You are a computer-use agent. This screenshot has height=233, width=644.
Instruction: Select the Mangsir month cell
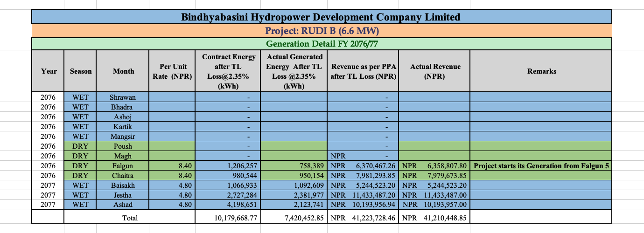pos(123,137)
